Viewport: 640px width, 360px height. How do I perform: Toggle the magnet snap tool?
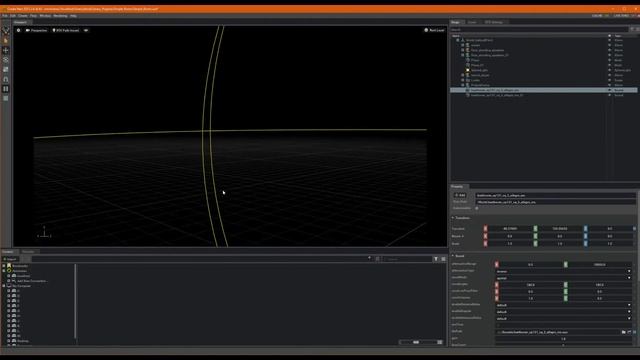(6, 79)
